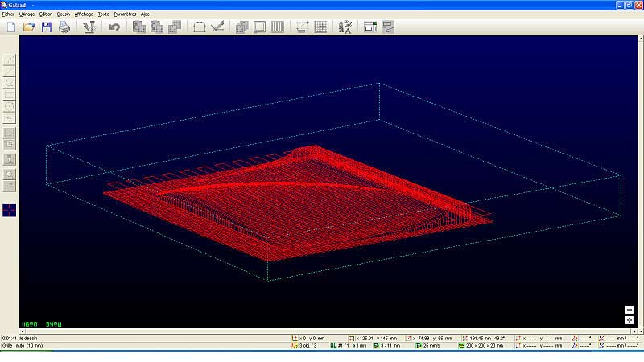Click the vertical scrollbar up arrow
This screenshot has height=362, width=644.
640,38
